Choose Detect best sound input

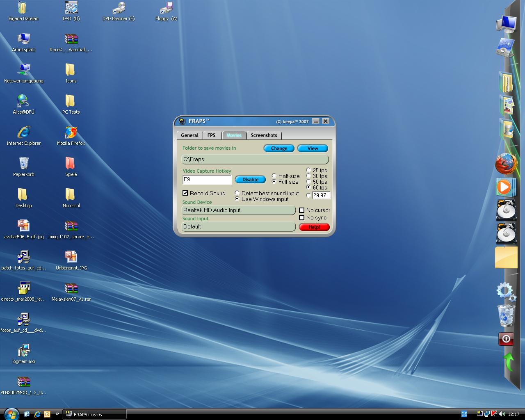pos(237,193)
